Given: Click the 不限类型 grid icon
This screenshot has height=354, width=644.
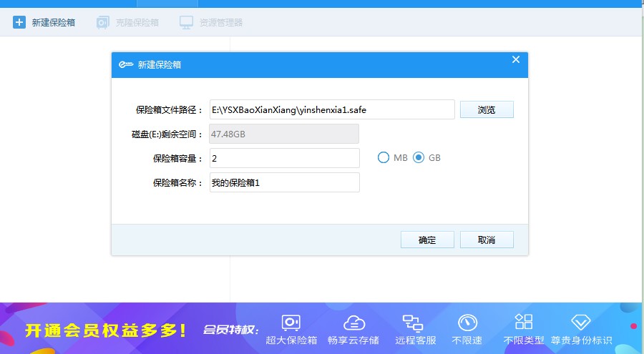Looking at the screenshot, I should [524, 322].
